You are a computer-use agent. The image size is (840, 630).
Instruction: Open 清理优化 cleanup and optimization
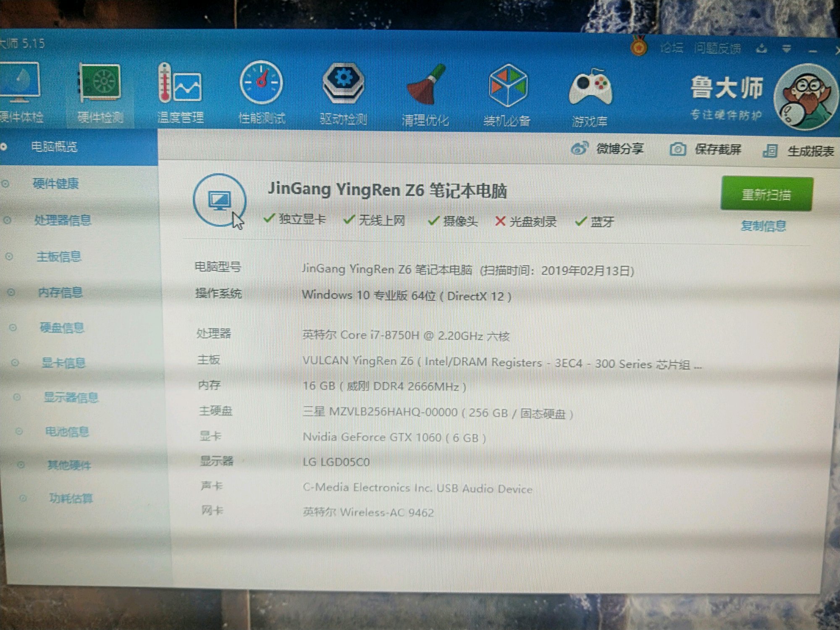[425, 95]
